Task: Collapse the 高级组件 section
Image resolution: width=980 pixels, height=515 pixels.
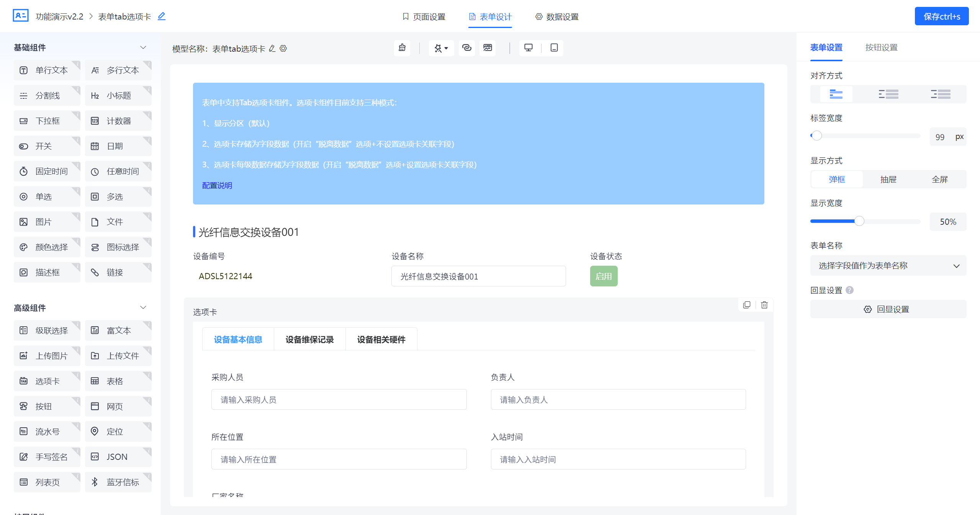Action: 143,307
